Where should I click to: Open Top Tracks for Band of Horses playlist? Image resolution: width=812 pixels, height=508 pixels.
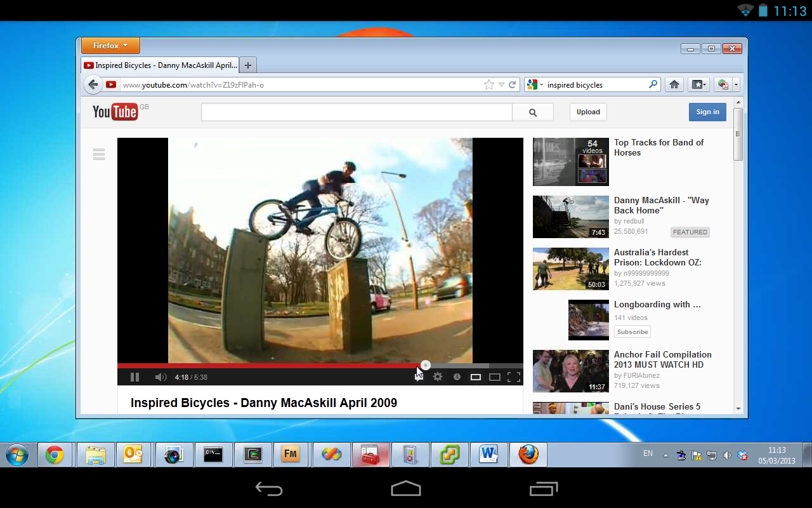pos(658,147)
